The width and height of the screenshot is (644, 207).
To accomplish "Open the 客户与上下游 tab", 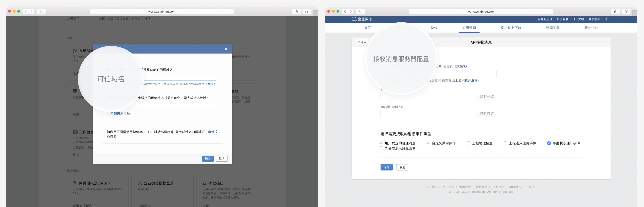I will (x=511, y=28).
